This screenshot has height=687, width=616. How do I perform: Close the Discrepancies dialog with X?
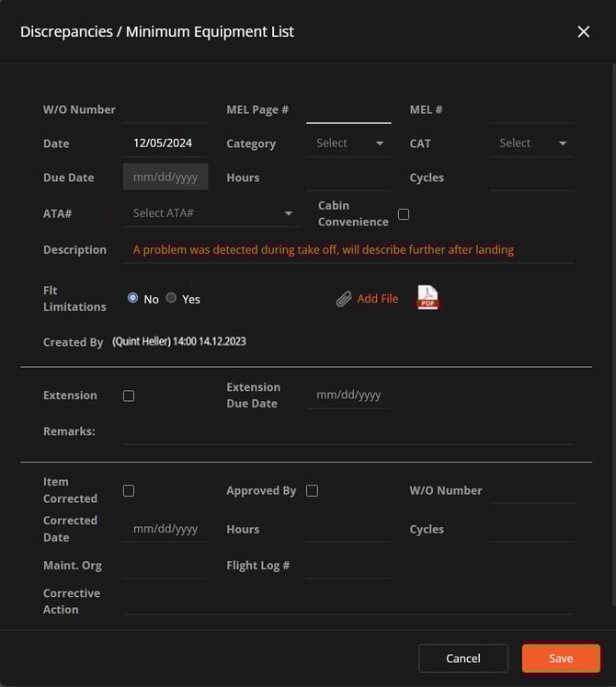pos(583,31)
